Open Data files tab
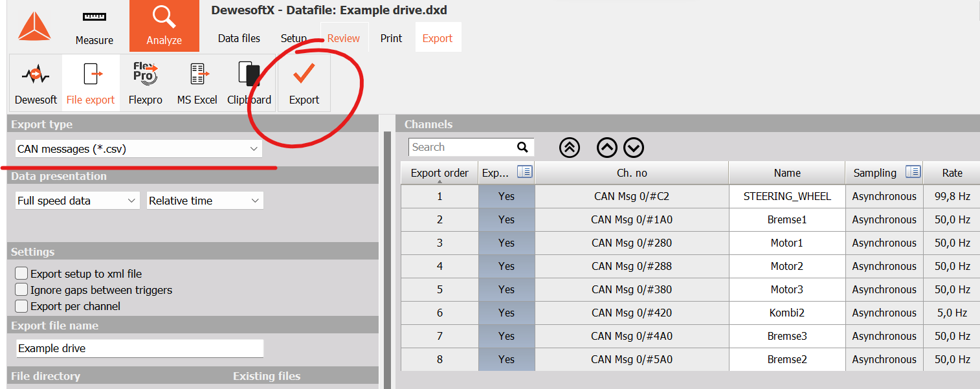Viewport: 980px width, 389px height. pos(239,38)
